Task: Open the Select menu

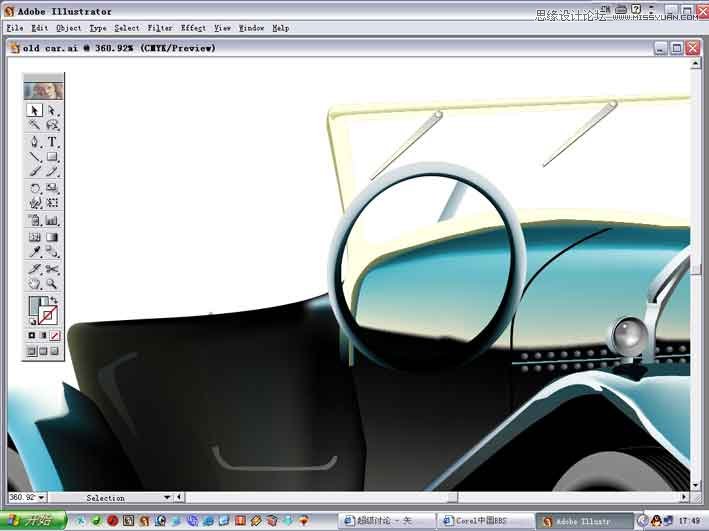Action: click(127, 28)
